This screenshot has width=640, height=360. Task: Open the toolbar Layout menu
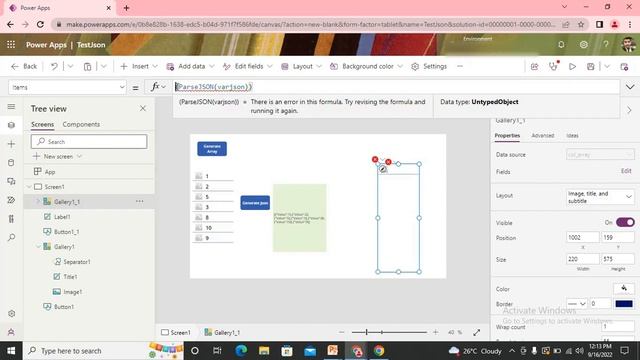(301, 66)
